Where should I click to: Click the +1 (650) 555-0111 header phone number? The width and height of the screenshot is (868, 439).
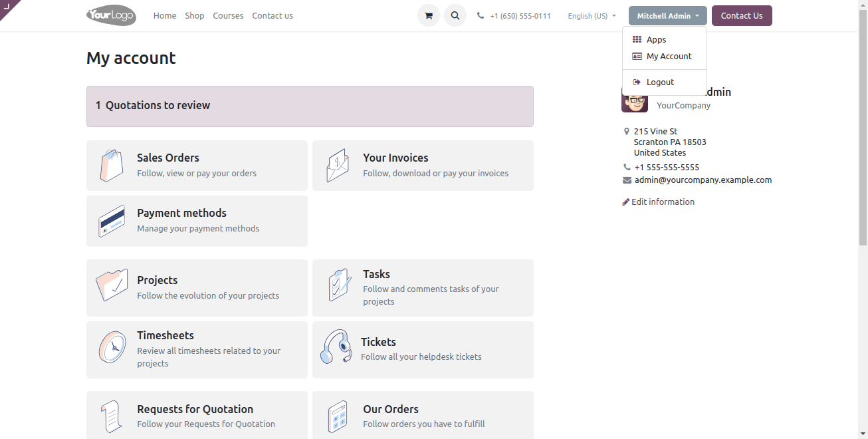click(x=520, y=16)
